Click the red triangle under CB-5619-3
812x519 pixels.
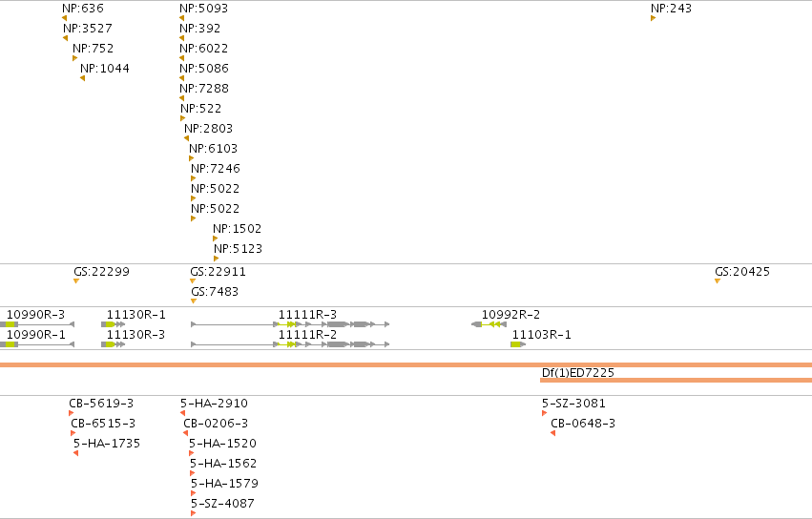[71, 413]
